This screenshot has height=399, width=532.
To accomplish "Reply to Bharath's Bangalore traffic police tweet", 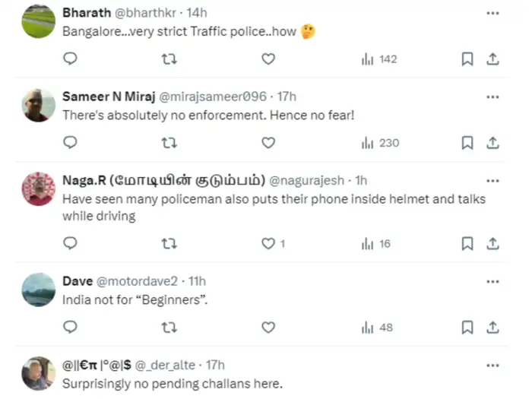I will coord(70,59).
